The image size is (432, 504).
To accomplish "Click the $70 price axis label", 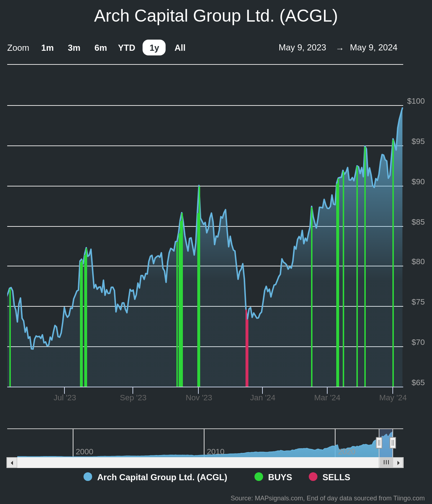I will point(418,342).
